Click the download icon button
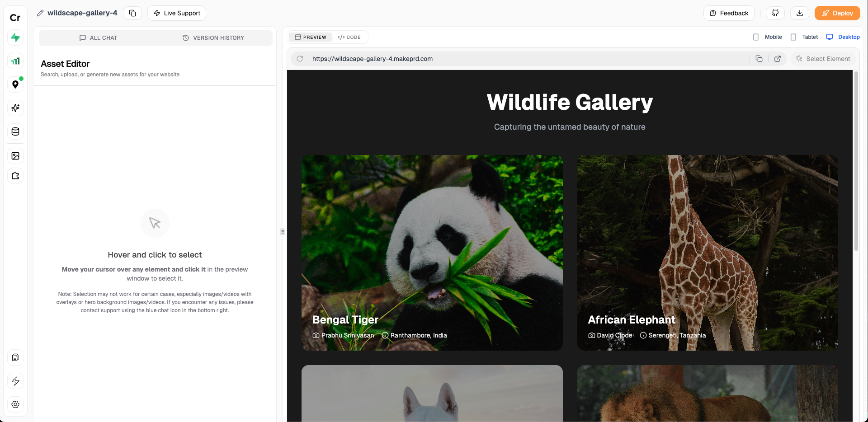Viewport: 868px width, 422px height. tap(800, 13)
